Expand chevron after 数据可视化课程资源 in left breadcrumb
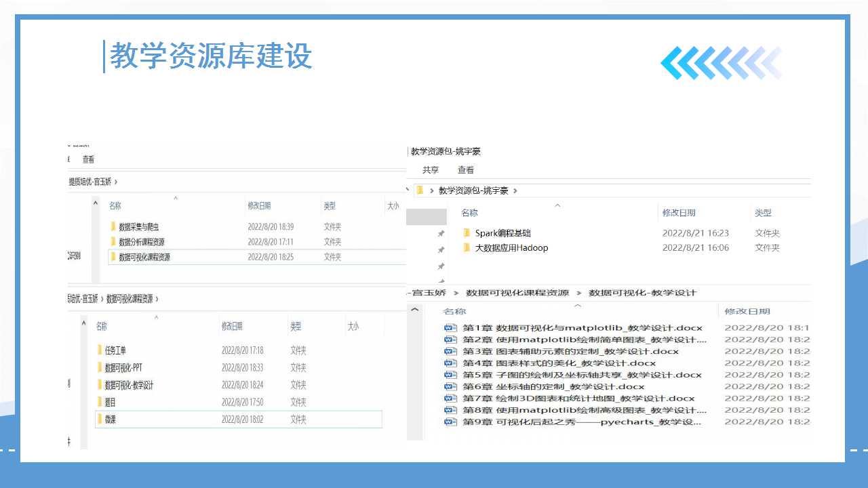This screenshot has height=488, width=868. [x=157, y=298]
